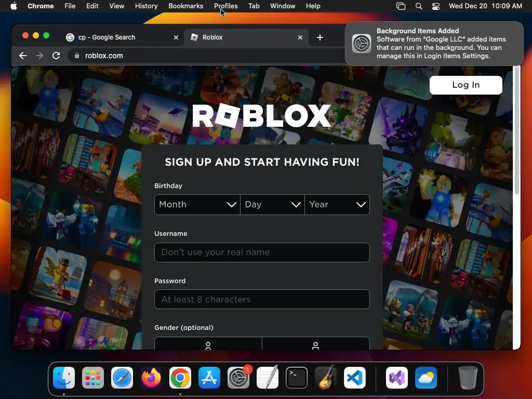Expand the Day birthday dropdown
532x399 pixels.
272,205
